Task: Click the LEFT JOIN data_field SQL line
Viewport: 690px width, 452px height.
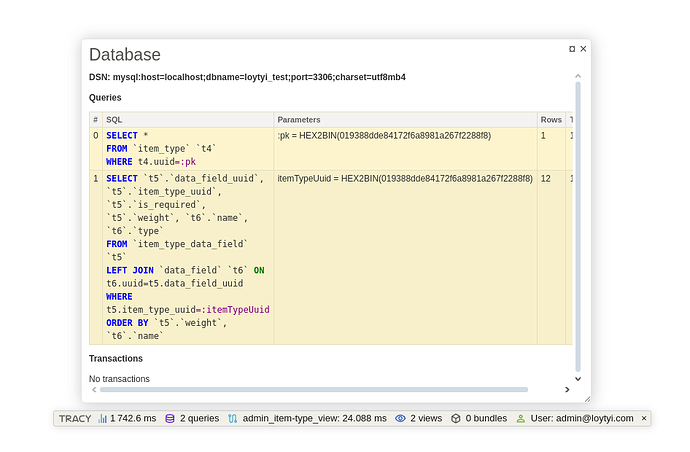Action: pyautogui.click(x=185, y=270)
